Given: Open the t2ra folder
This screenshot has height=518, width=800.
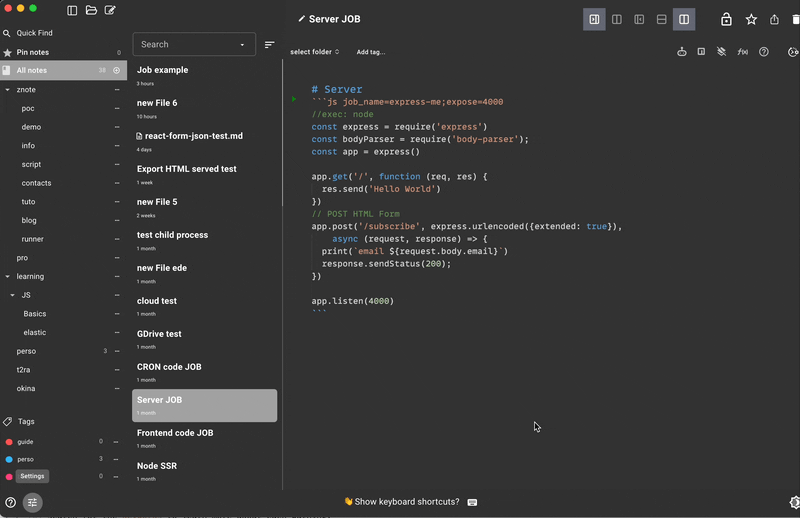Looking at the screenshot, I should 23,369.
